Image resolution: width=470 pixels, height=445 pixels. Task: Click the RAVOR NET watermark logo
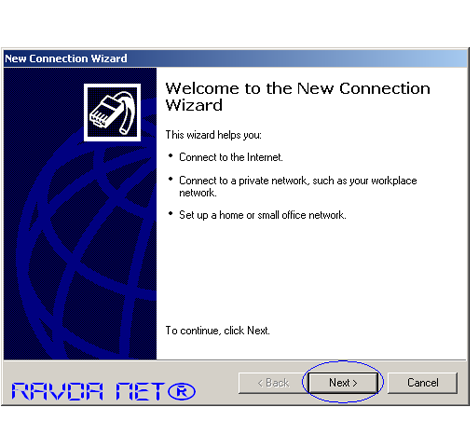pyautogui.click(x=103, y=391)
